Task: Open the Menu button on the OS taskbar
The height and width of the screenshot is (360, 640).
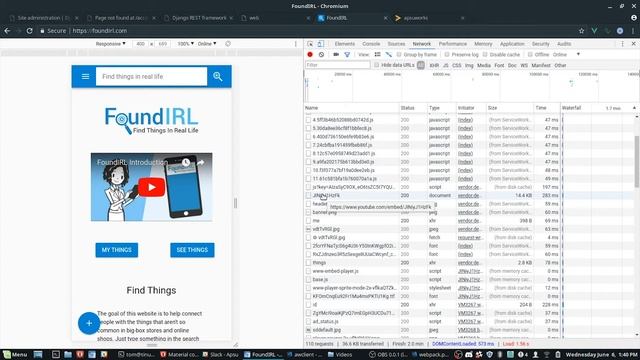Action: pos(15,354)
